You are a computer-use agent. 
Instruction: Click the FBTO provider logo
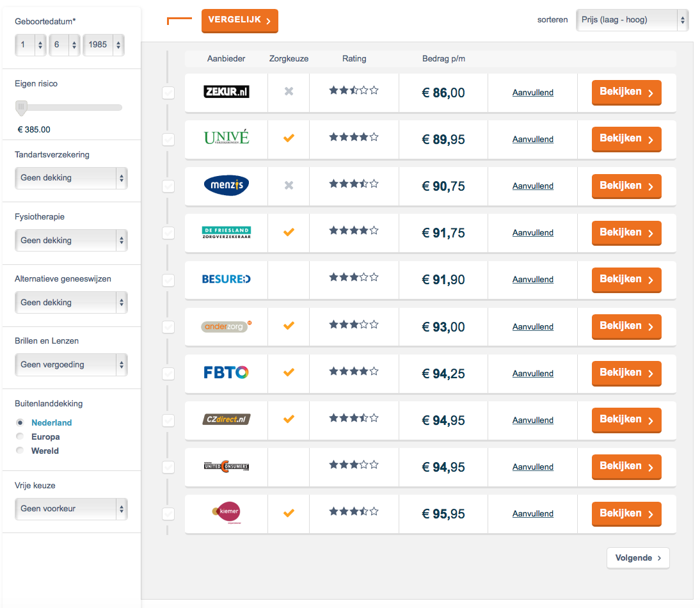(x=226, y=372)
